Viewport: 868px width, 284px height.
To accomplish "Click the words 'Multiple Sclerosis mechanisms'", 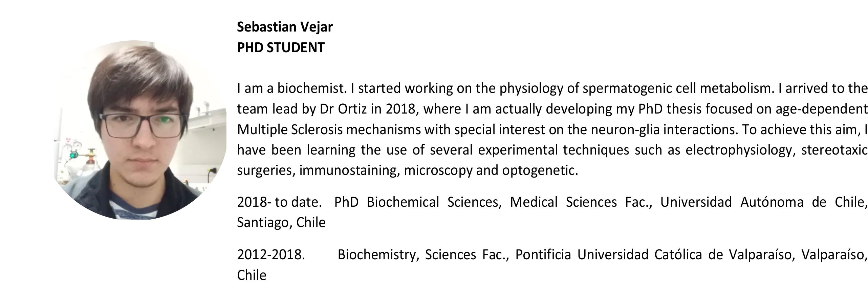I will 329,129.
